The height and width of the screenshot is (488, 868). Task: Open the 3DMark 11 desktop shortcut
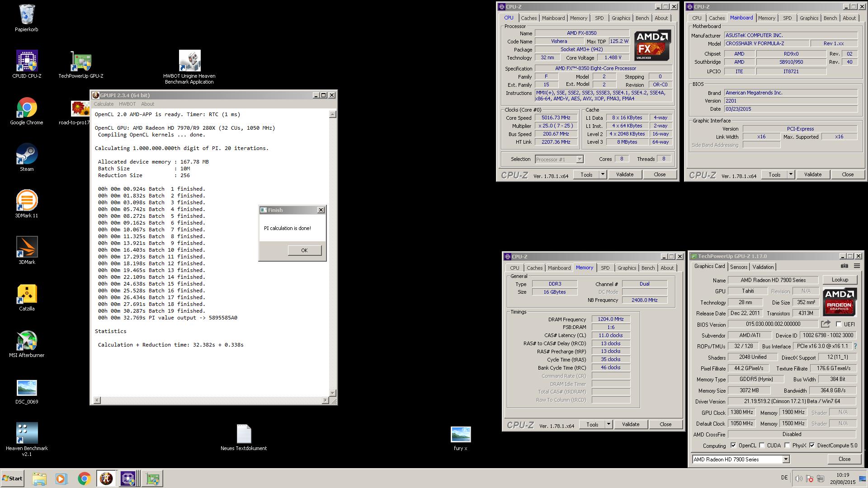[27, 204]
